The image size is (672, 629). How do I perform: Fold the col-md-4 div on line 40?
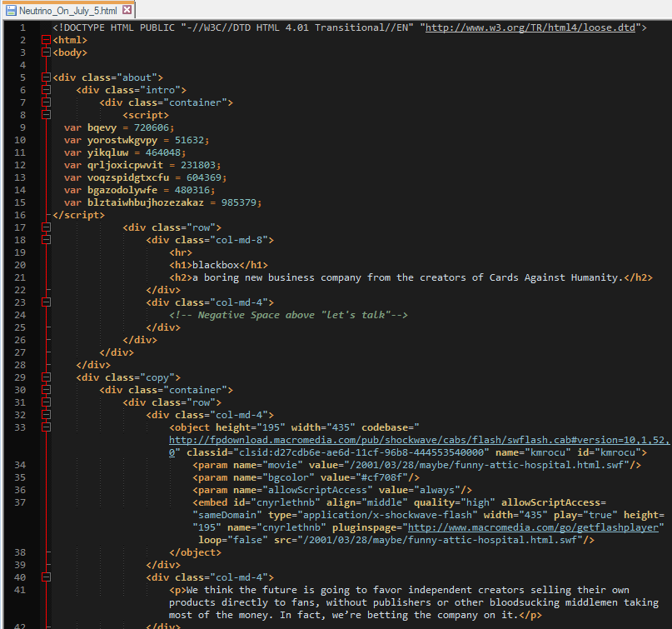pos(47,577)
